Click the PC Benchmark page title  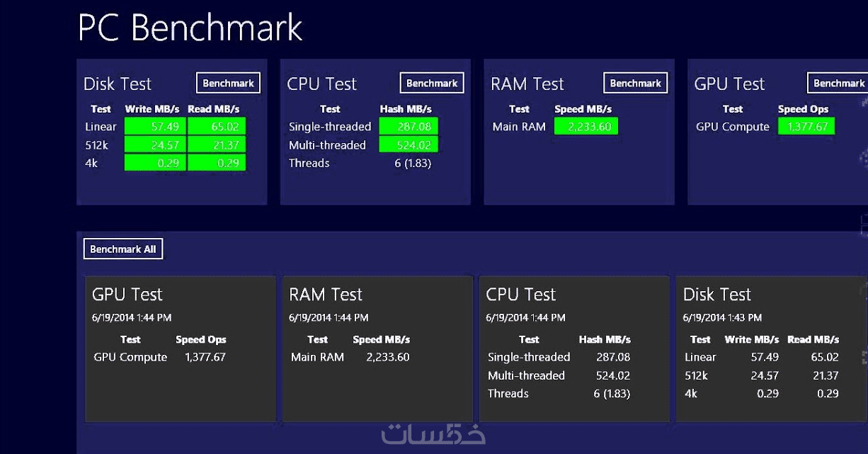(x=190, y=28)
